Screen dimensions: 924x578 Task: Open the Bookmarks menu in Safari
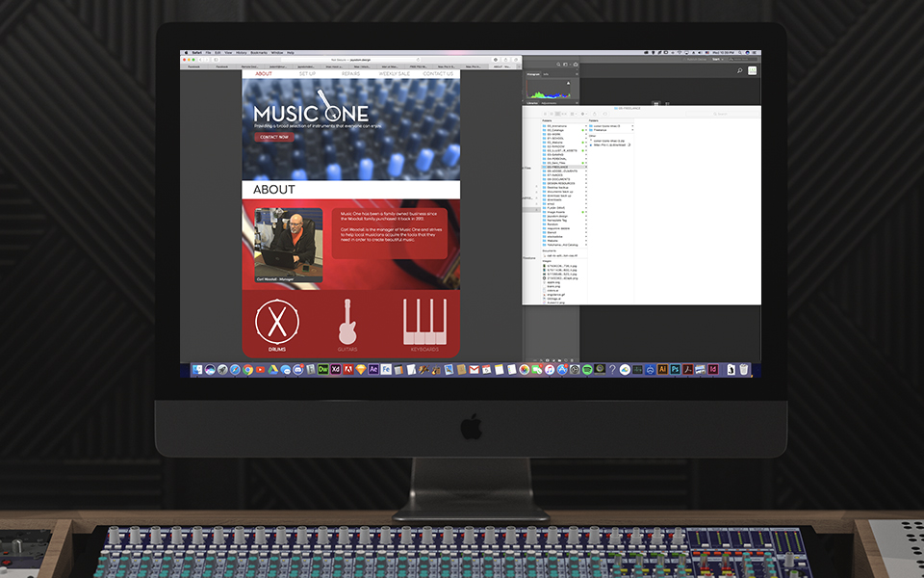point(259,52)
